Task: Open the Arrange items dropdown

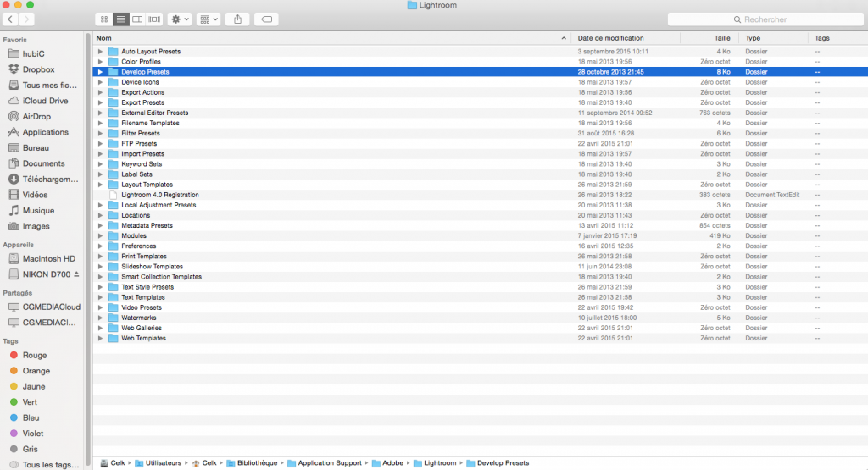Action: point(209,19)
